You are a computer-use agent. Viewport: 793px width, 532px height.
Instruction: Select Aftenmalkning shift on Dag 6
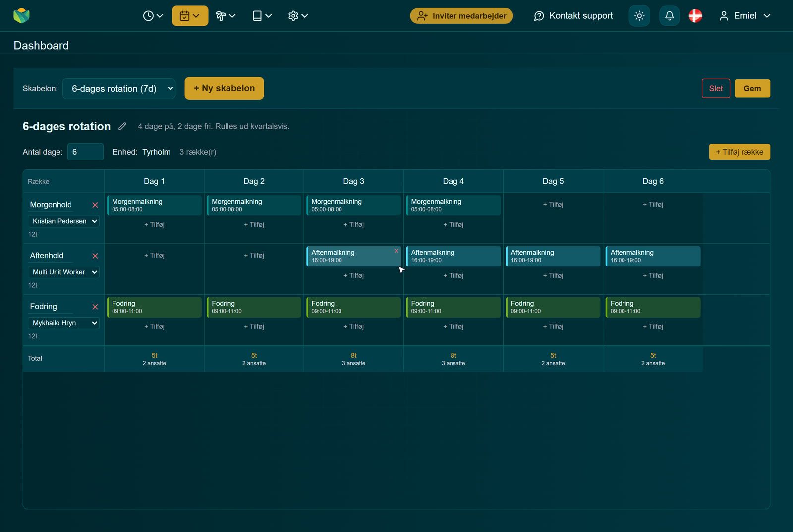[x=653, y=257]
